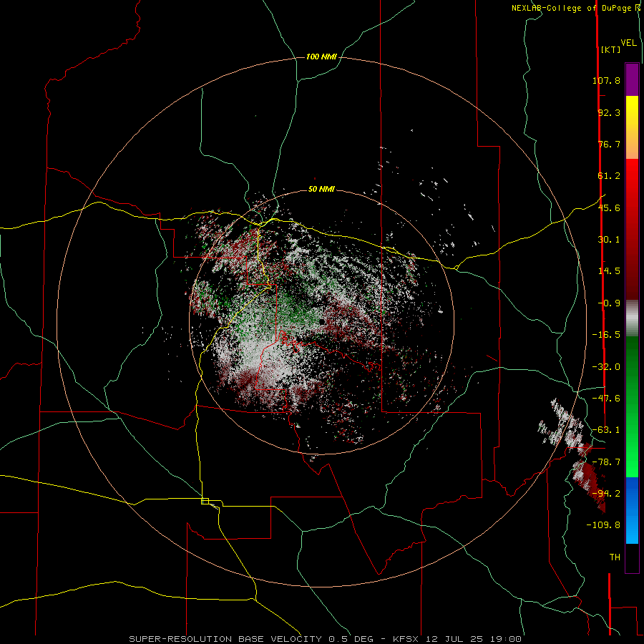Click the 61.2 velocity scale value
The height and width of the screenshot is (644, 644).
609,176
